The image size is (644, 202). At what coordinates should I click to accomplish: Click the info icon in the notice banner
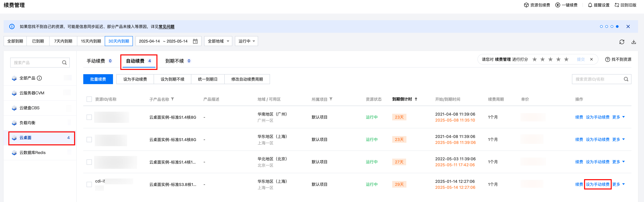point(12,26)
